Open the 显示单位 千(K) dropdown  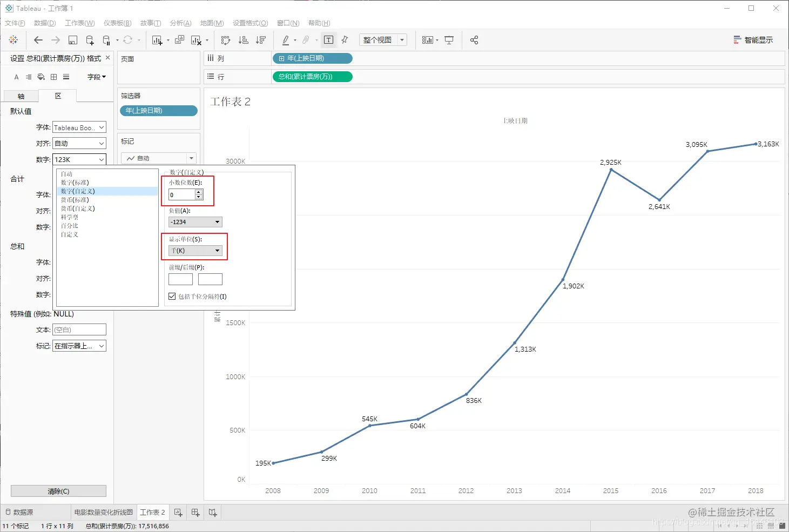pyautogui.click(x=195, y=251)
